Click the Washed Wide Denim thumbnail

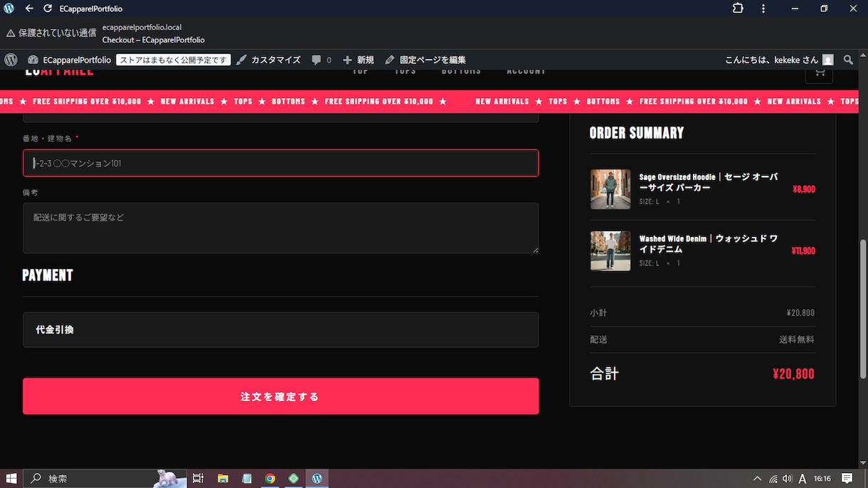(610, 250)
